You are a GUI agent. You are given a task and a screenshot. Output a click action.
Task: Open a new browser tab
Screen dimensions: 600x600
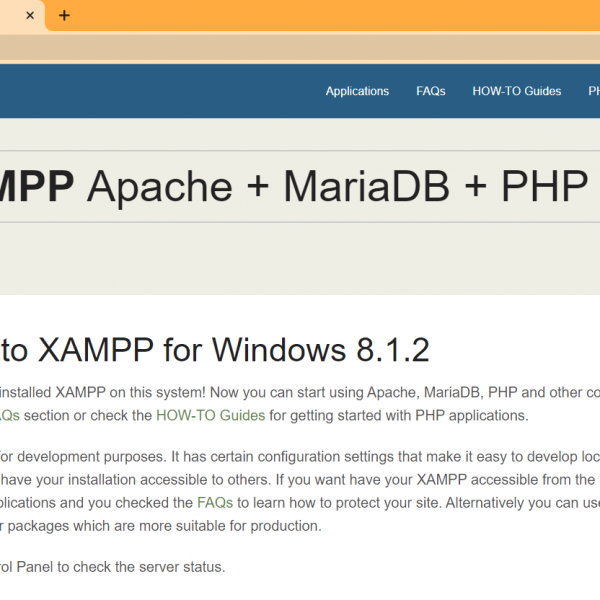click(64, 16)
